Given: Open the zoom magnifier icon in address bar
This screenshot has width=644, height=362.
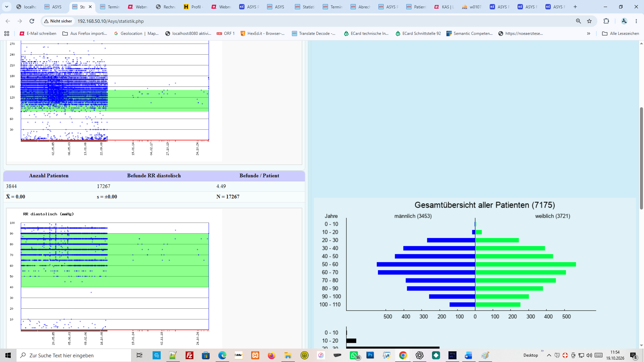Looking at the screenshot, I should (x=578, y=21).
